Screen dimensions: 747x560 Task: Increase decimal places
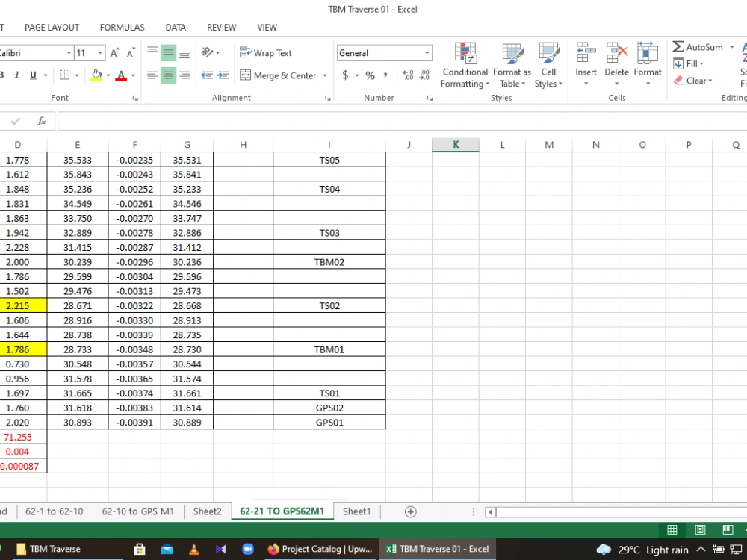point(409,75)
